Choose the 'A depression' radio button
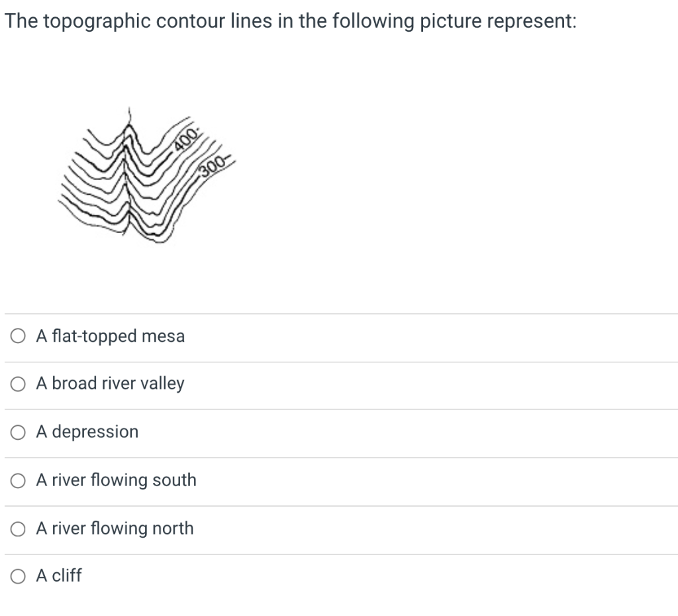Image resolution: width=678 pixels, height=616 pixels. point(18,433)
